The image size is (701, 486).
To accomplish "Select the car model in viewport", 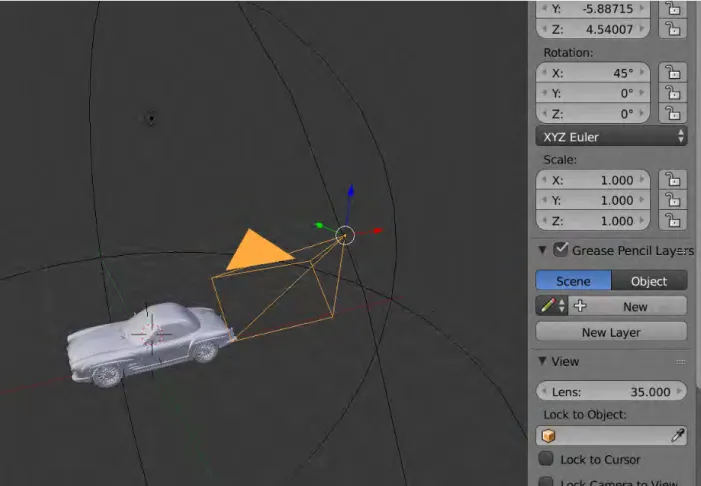I will pyautogui.click(x=150, y=344).
